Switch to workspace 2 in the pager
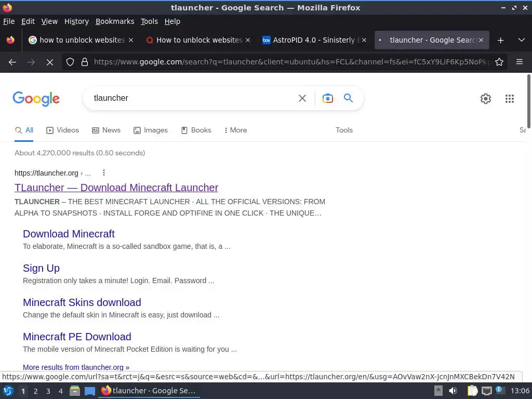This screenshot has height=399, width=532. (x=36, y=391)
